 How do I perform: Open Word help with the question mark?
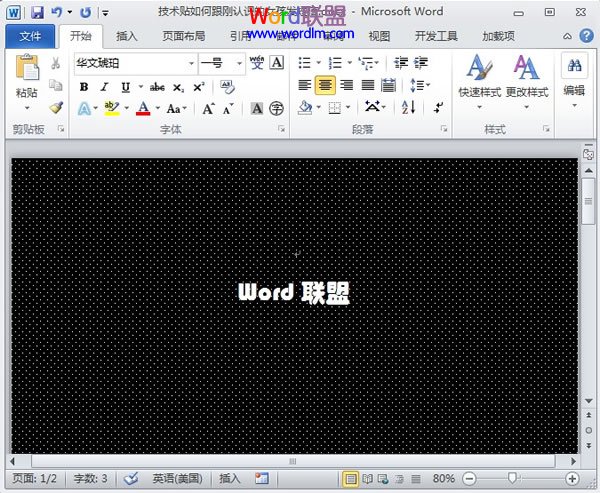(x=586, y=36)
